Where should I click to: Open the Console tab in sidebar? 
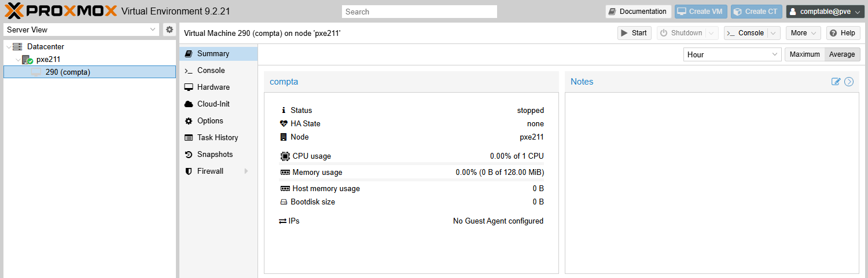[x=219, y=70]
